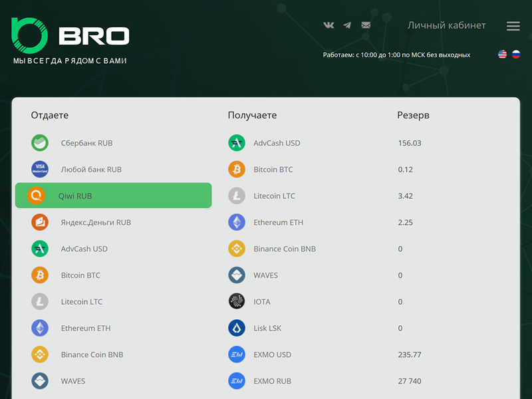This screenshot has width=532, height=399.
Task: Click the EXMO RUB icon
Action: coord(237,381)
